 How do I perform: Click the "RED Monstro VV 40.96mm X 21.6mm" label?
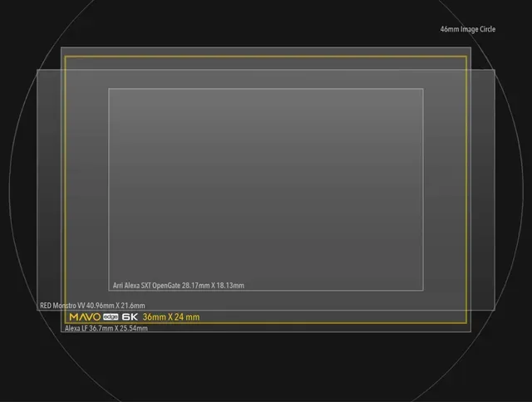(92, 306)
